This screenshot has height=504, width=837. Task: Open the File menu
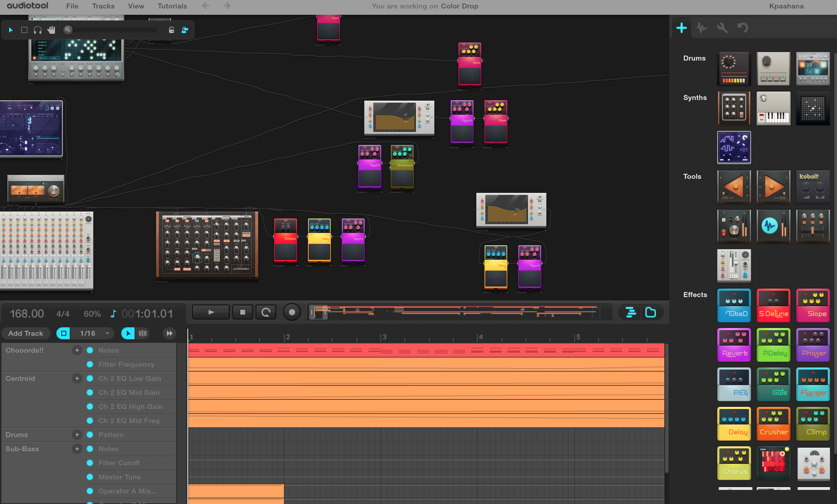point(72,6)
